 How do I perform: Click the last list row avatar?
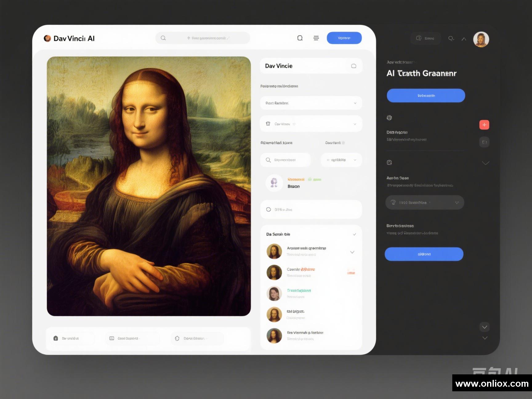(274, 336)
